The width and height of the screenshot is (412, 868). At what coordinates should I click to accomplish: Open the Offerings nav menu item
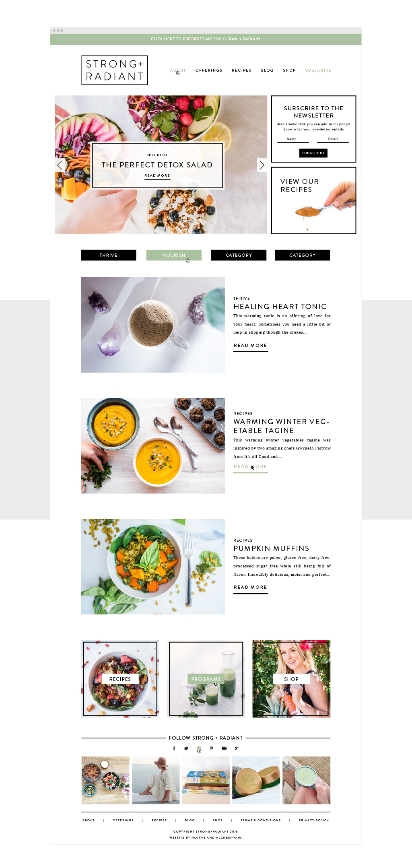point(209,70)
